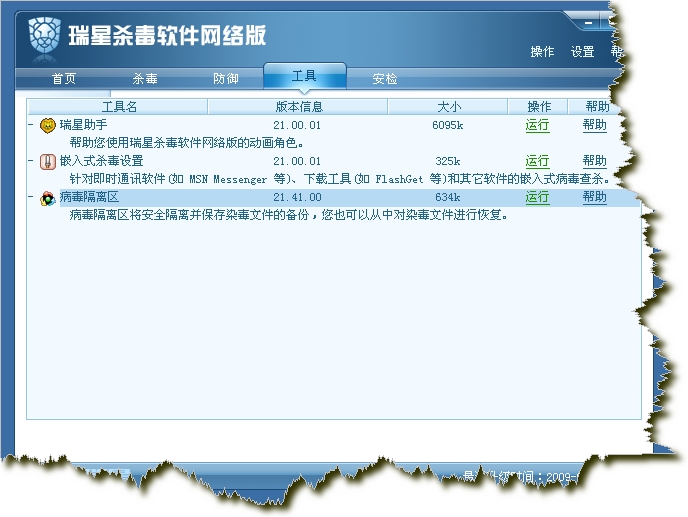This screenshot has height=517, width=688.
Task: Click the 6095k size value
Action: 448,126
